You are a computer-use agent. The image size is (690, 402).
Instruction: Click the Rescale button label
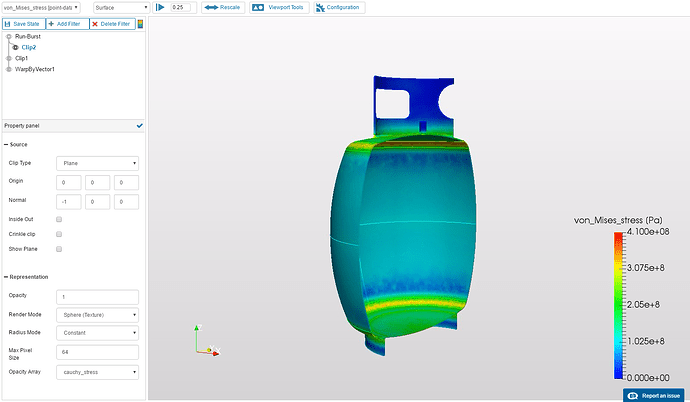[230, 7]
